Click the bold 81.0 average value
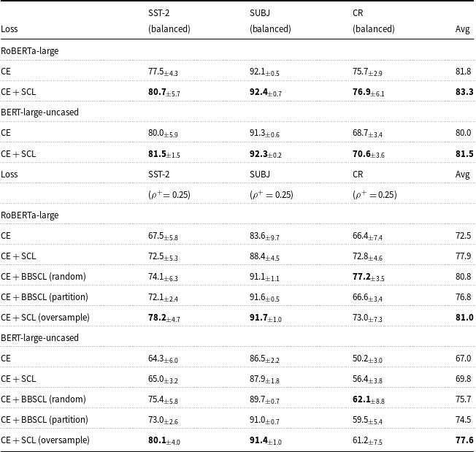Image resolution: width=476 pixels, height=452 pixels. 464,318
